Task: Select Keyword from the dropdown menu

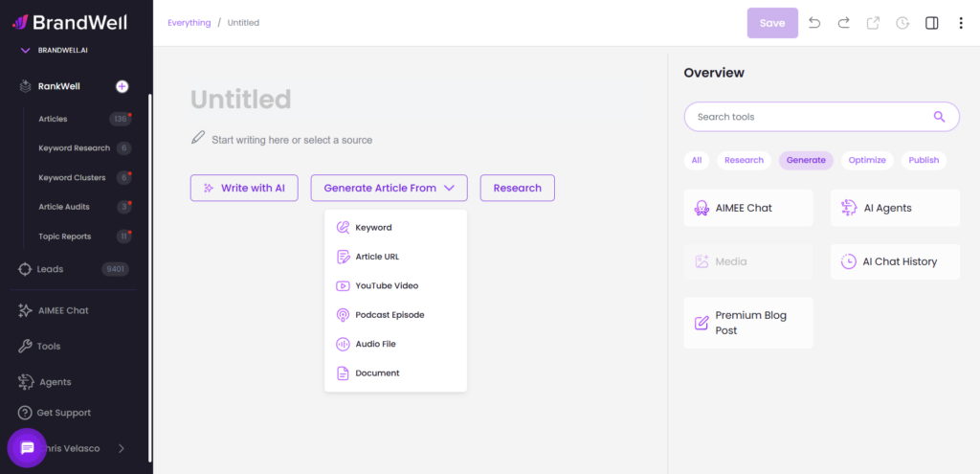Action: pos(395,228)
